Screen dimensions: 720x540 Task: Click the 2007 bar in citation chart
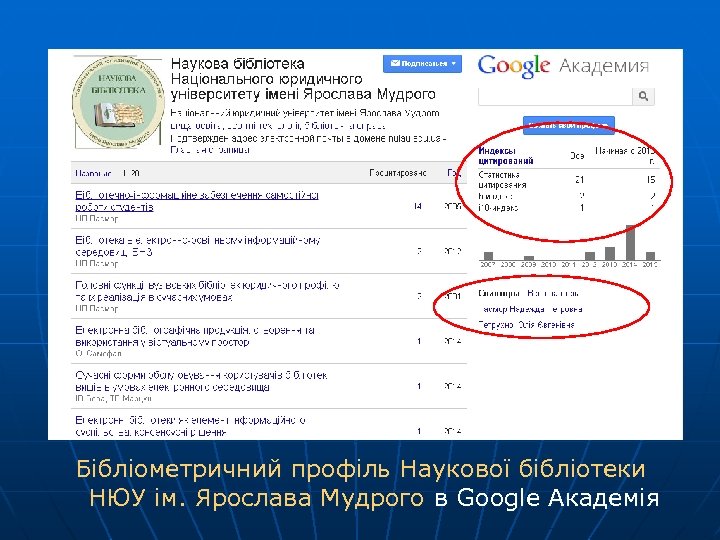pos(489,256)
